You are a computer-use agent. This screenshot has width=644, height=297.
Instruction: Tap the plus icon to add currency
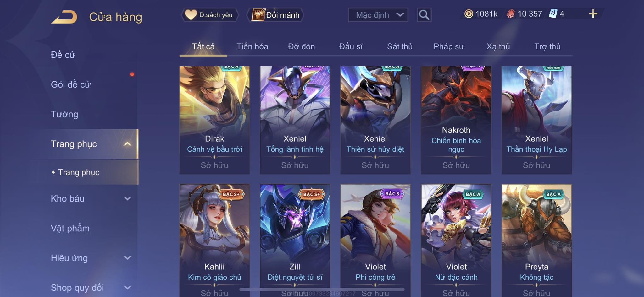(x=593, y=14)
